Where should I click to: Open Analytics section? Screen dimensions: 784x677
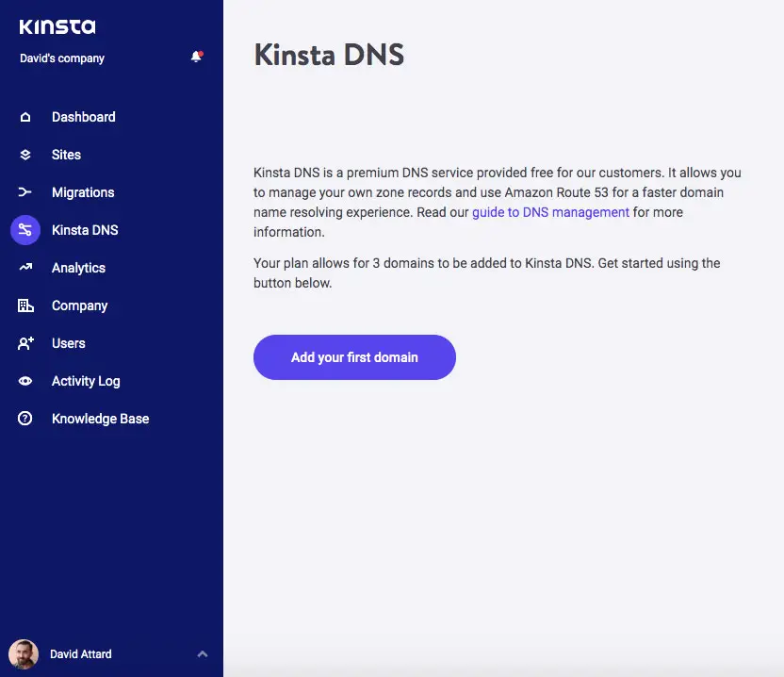pyautogui.click(x=78, y=268)
